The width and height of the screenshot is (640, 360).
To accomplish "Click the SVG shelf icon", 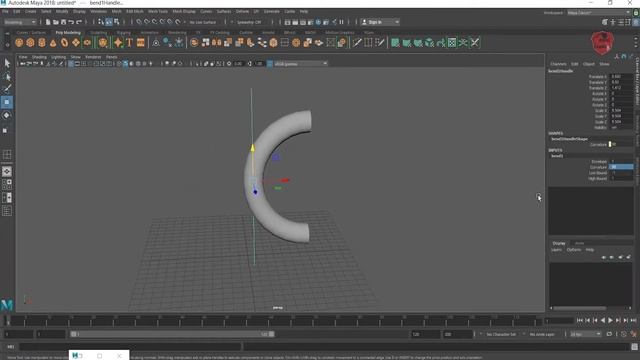I will (140, 42).
